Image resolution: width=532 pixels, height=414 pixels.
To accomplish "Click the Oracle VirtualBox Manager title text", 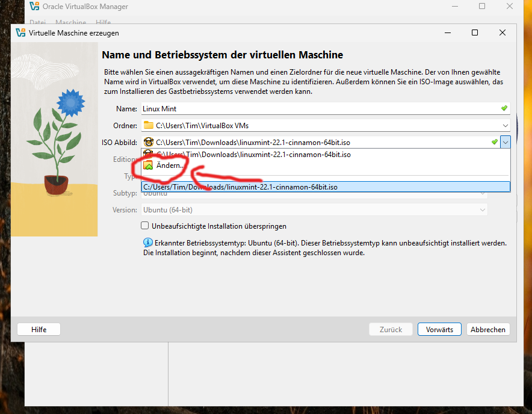I will (x=85, y=7).
